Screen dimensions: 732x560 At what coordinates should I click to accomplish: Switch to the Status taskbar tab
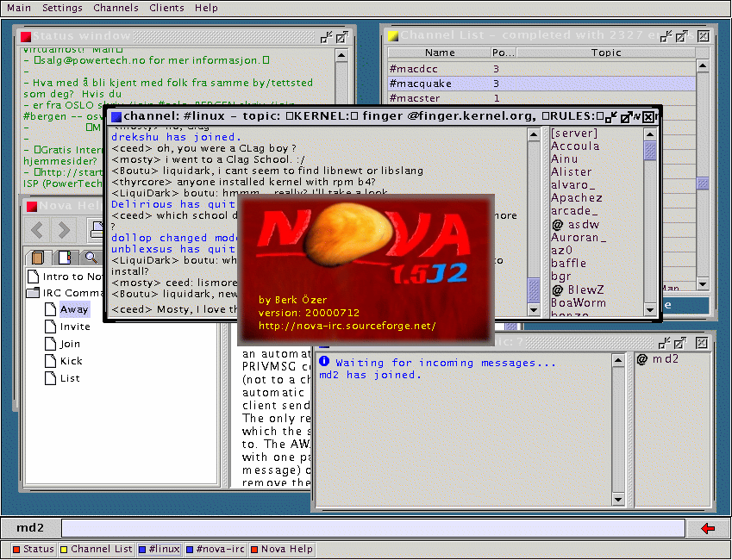(34, 550)
